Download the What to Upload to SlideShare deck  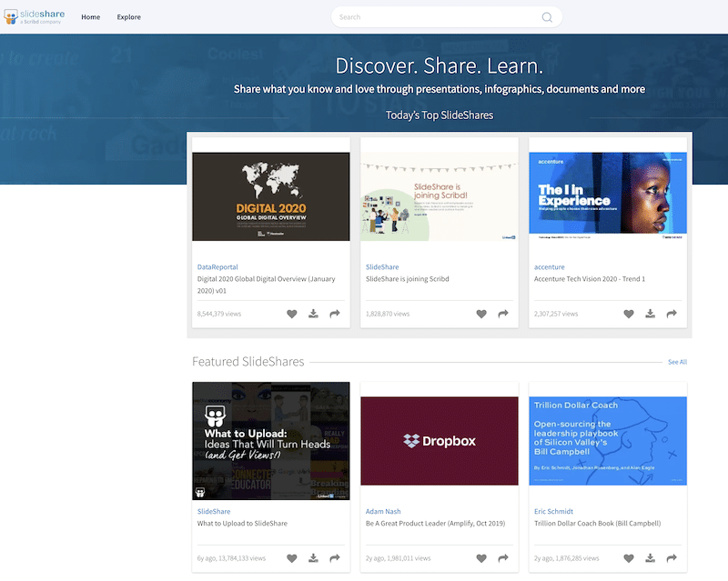pos(313,558)
